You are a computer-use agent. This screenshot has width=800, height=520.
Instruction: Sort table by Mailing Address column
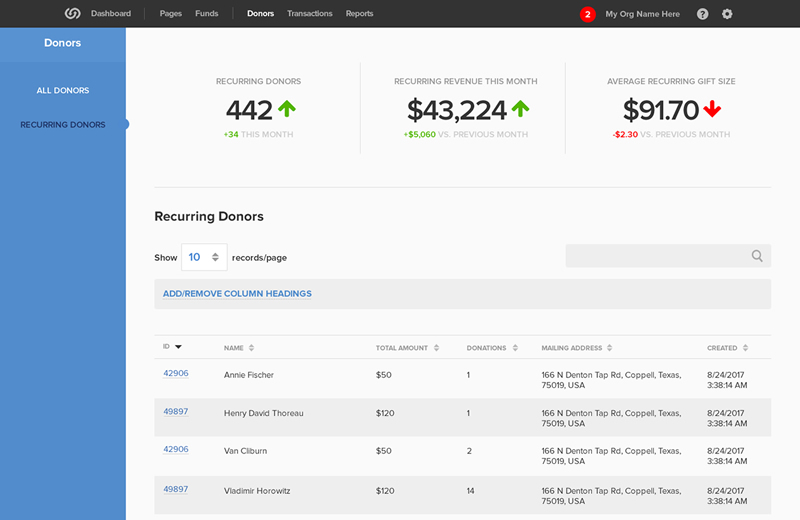pyautogui.click(x=610, y=348)
